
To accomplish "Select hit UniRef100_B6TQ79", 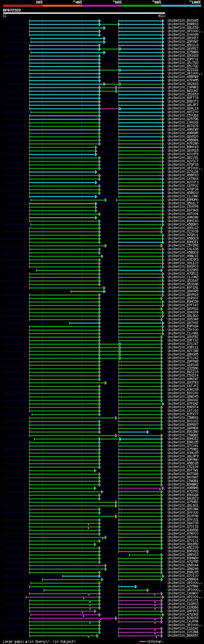I will click(183, 126).
